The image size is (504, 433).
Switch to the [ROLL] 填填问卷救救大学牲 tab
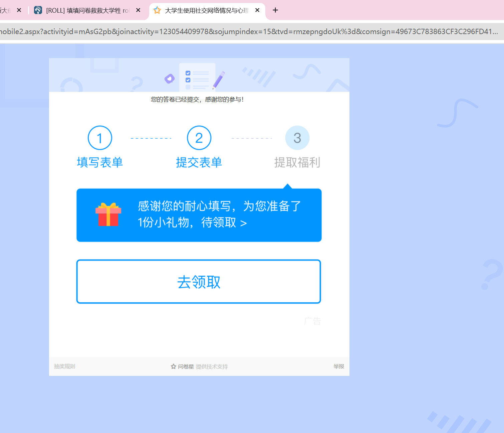87,11
